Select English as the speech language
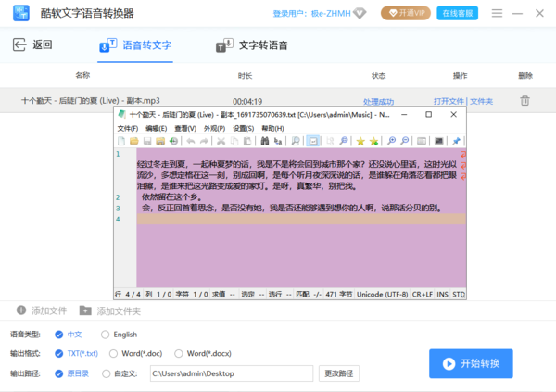The height and width of the screenshot is (392, 556). coord(106,335)
